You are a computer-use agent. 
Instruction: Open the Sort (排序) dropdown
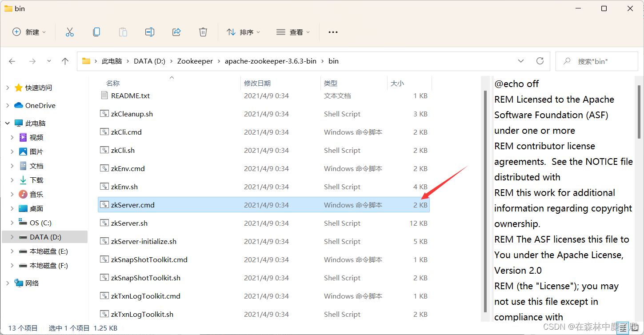pos(243,32)
